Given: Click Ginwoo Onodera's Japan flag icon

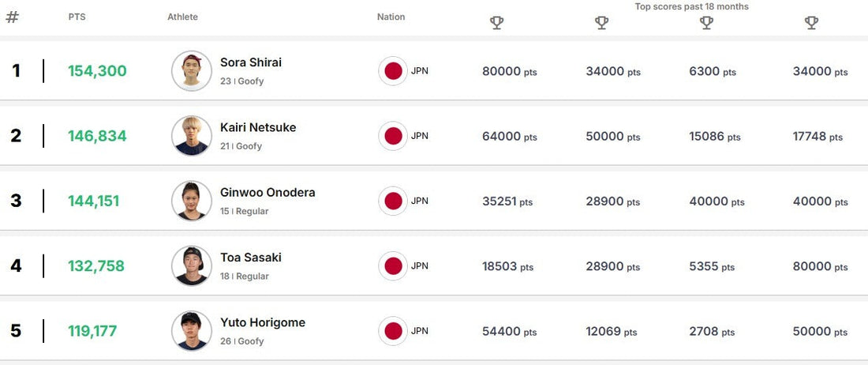Looking at the screenshot, I should pos(393,201).
